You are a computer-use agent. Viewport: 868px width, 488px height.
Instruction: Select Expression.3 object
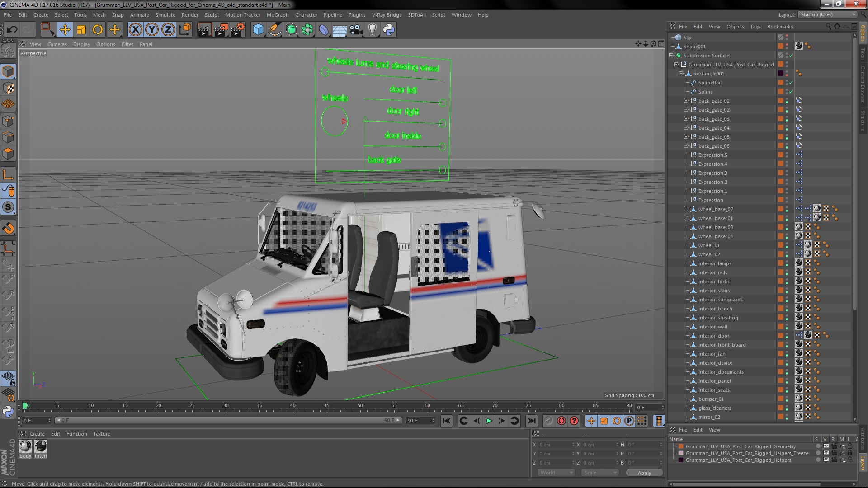point(712,173)
